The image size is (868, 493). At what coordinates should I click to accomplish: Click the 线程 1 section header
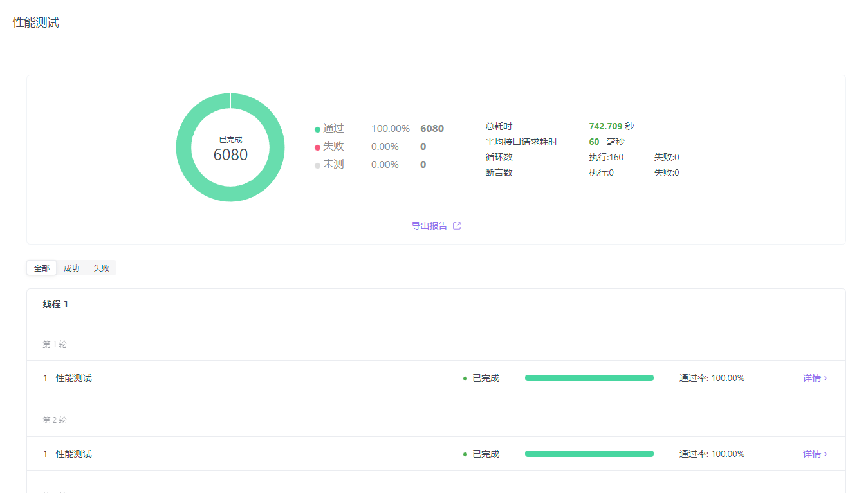(56, 304)
